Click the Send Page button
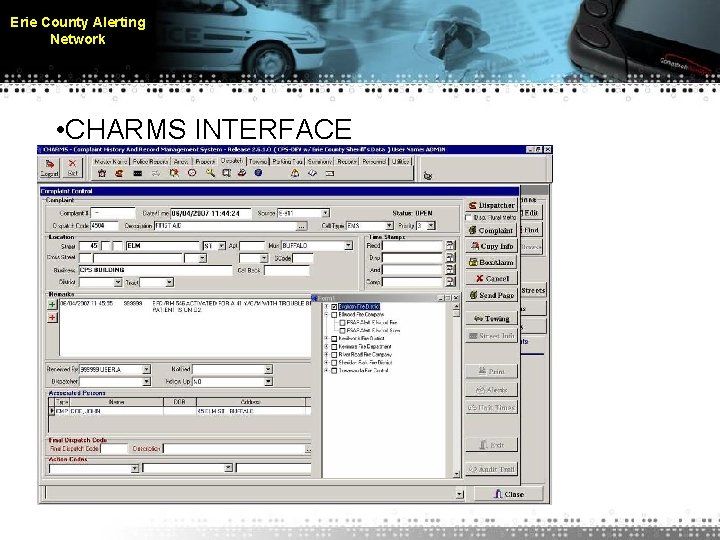 tap(491, 295)
